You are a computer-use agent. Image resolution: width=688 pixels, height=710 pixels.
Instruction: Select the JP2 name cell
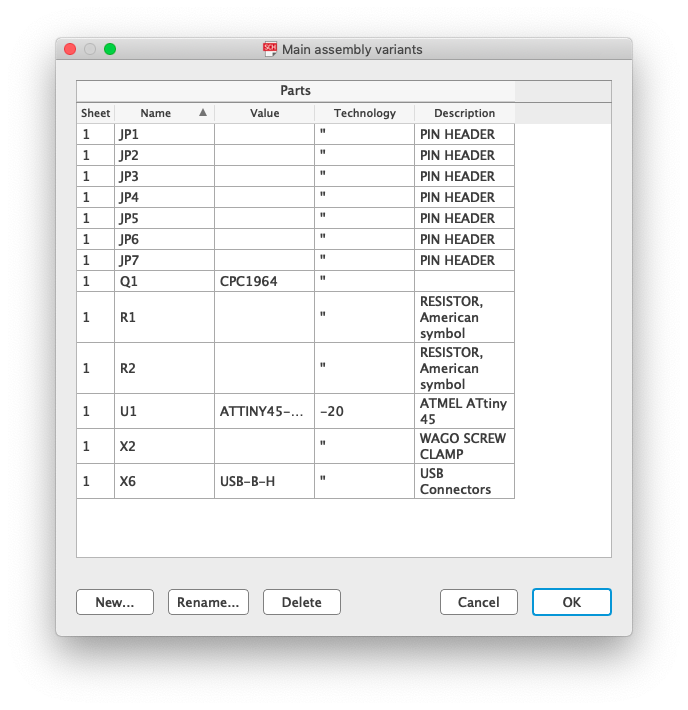click(164, 155)
